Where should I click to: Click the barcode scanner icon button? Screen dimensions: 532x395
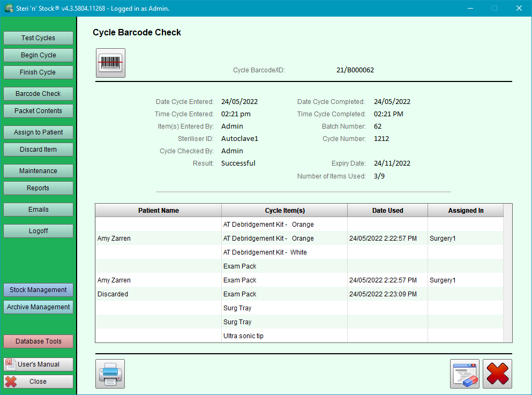(110, 63)
